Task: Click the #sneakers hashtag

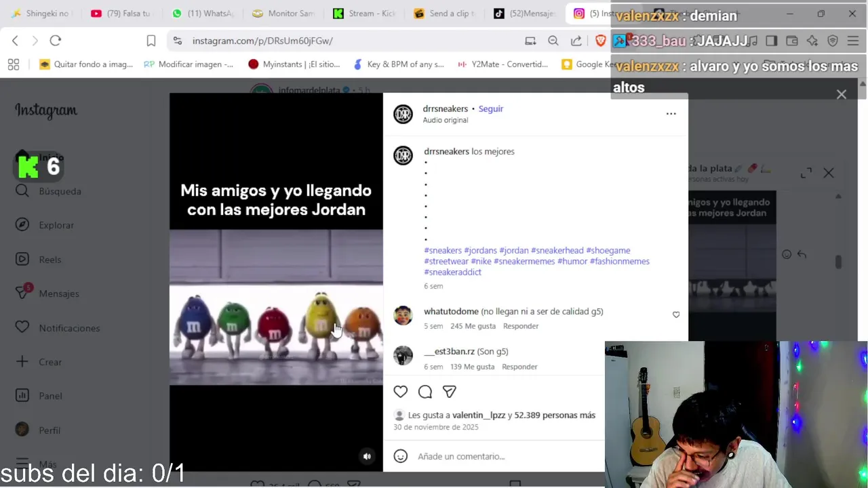Action: coord(443,250)
